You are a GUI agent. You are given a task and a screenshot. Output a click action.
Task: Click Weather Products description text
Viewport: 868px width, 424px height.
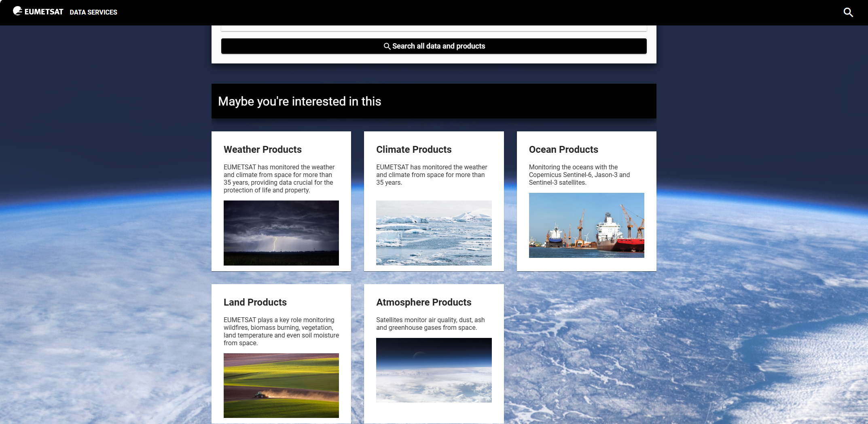click(x=279, y=179)
